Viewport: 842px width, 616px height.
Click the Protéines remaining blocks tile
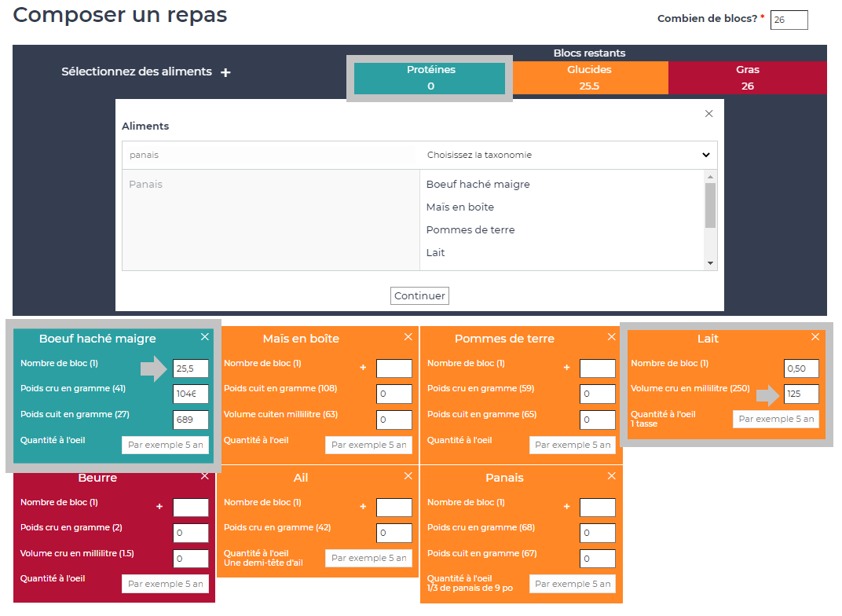(430, 78)
